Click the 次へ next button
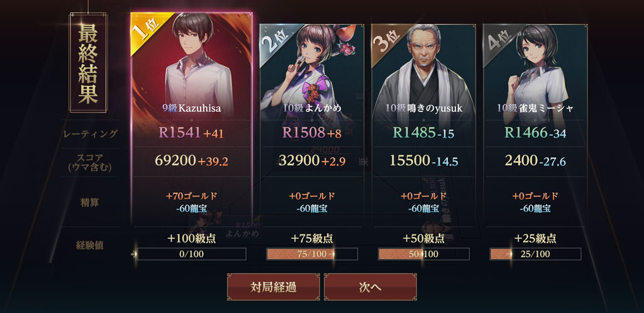The image size is (644, 313). click(x=370, y=287)
